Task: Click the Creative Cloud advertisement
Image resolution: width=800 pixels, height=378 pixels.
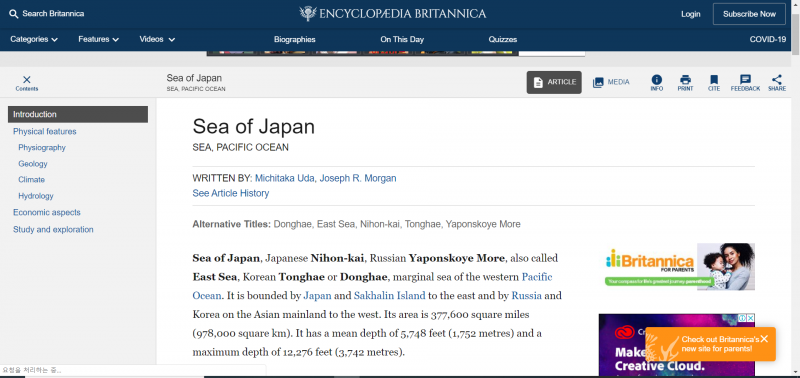Action: 677,345
